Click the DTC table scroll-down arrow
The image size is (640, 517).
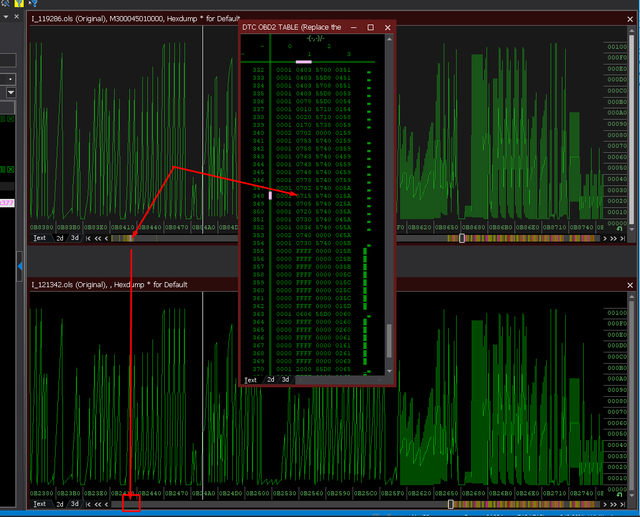pyautogui.click(x=389, y=371)
